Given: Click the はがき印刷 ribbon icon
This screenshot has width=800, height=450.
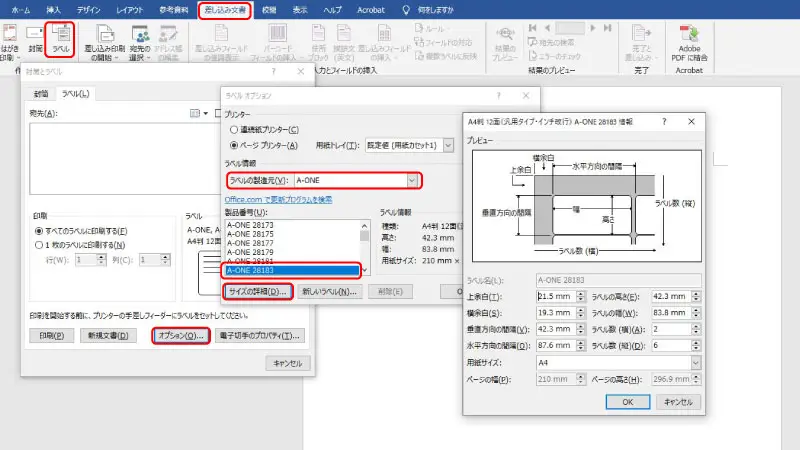Looking at the screenshot, I should (9, 42).
